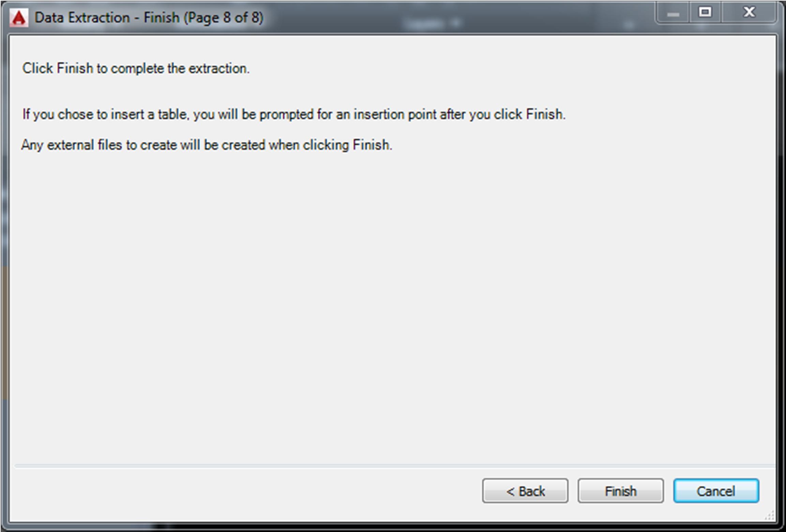Screen dimensions: 786x532
Task: Click the "Data Extraction - Finish" title text
Action: pyautogui.click(x=149, y=18)
